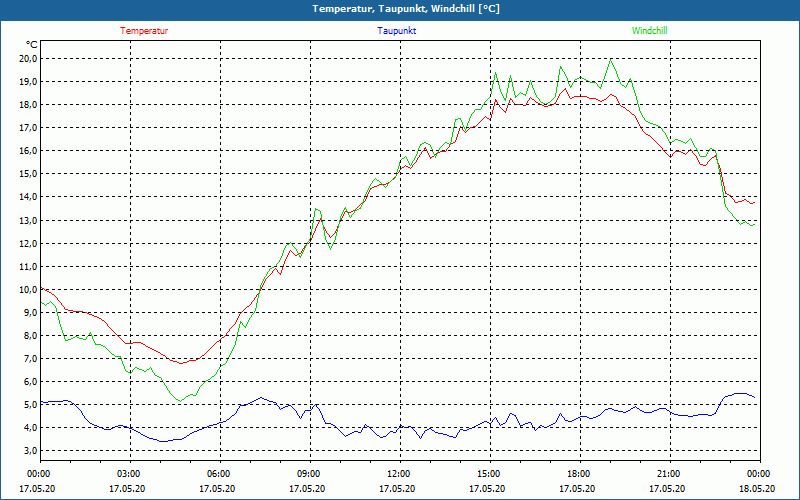Select the 15:00 time axis label
Screen dimensions: 800x500
pos(489,474)
